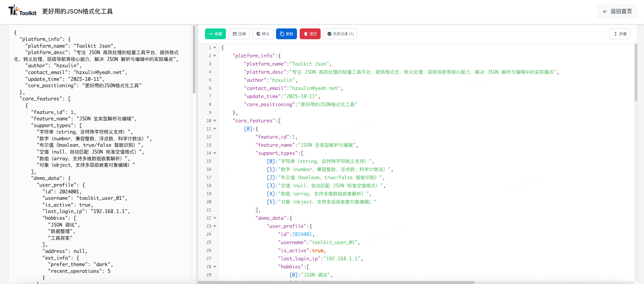Collapse hobbies at line 28
The width and height of the screenshot is (644, 284).
215,267
